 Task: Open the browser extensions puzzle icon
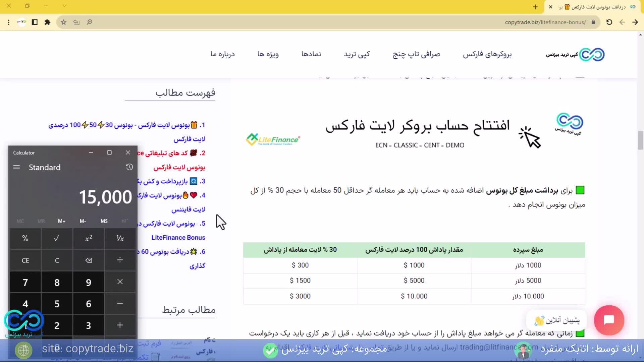coord(47,22)
